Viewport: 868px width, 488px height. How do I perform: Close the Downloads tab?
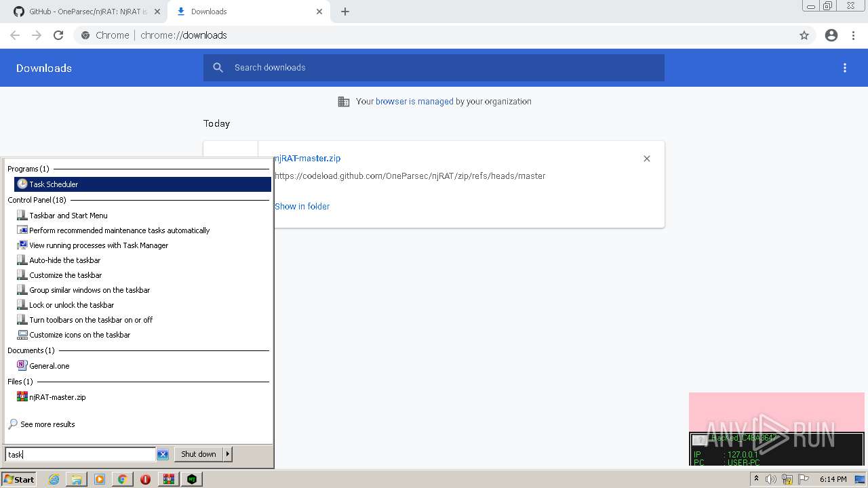point(319,12)
